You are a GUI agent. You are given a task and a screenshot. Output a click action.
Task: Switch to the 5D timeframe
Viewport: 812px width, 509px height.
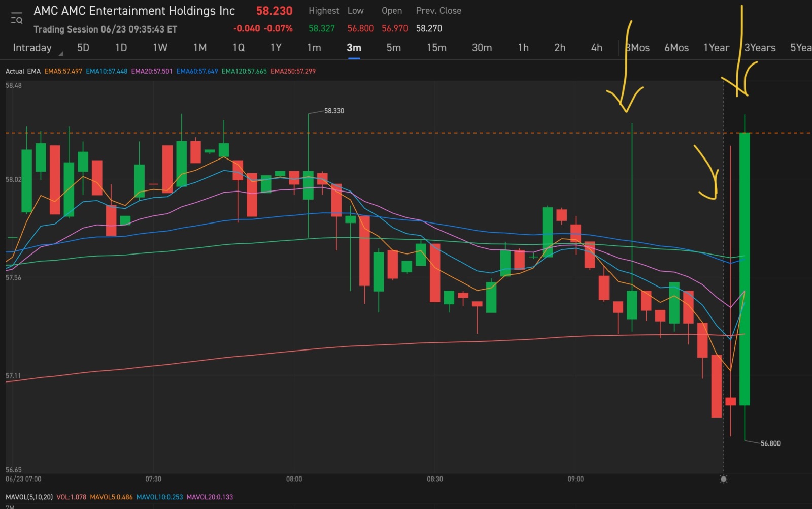(83, 48)
